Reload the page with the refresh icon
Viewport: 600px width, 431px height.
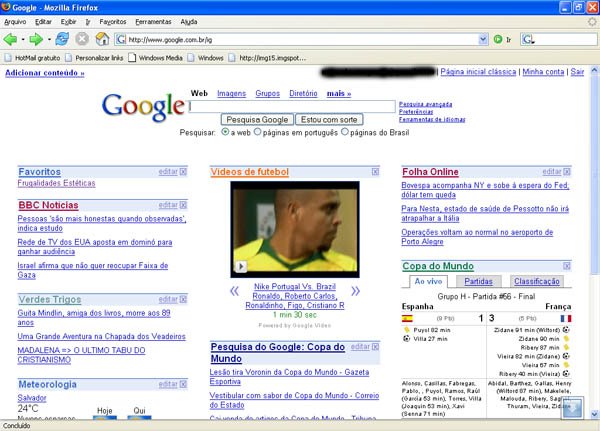coord(62,39)
